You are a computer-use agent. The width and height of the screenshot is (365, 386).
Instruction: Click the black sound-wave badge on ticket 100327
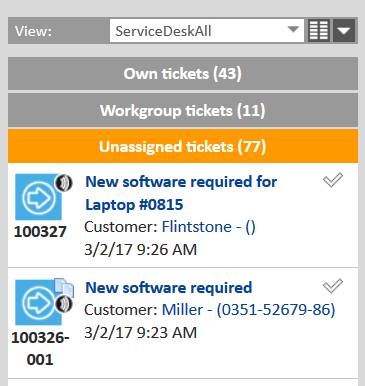64,183
